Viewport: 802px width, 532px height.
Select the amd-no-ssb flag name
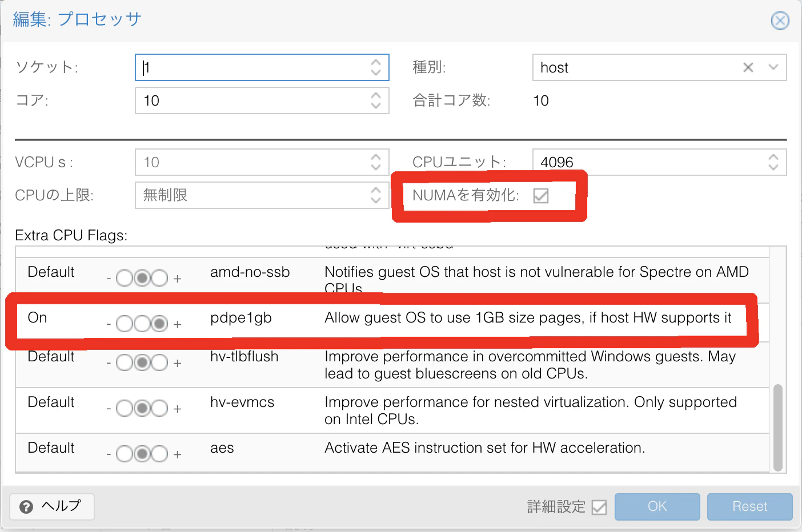point(250,272)
